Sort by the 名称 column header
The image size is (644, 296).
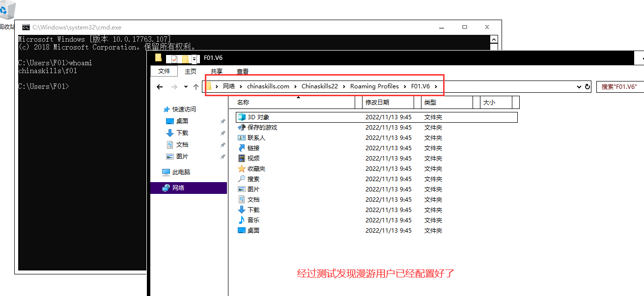pos(292,103)
